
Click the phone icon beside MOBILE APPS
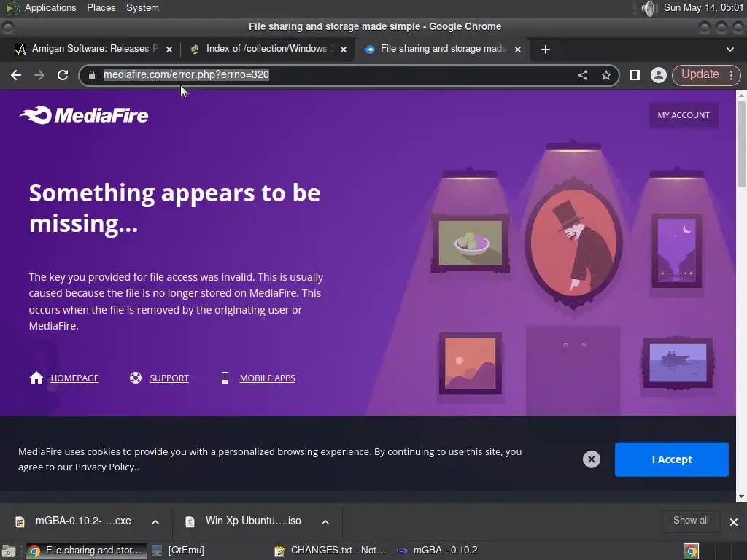[225, 378]
